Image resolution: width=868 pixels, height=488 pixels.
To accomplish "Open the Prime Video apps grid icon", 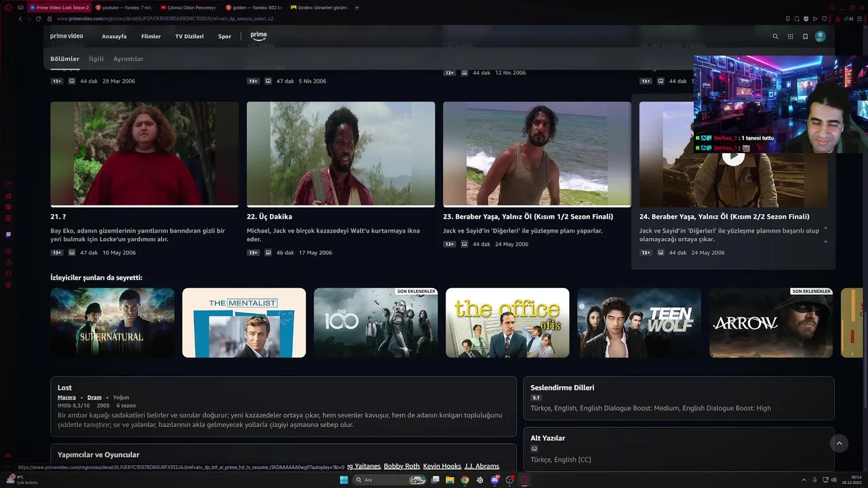I will point(790,37).
